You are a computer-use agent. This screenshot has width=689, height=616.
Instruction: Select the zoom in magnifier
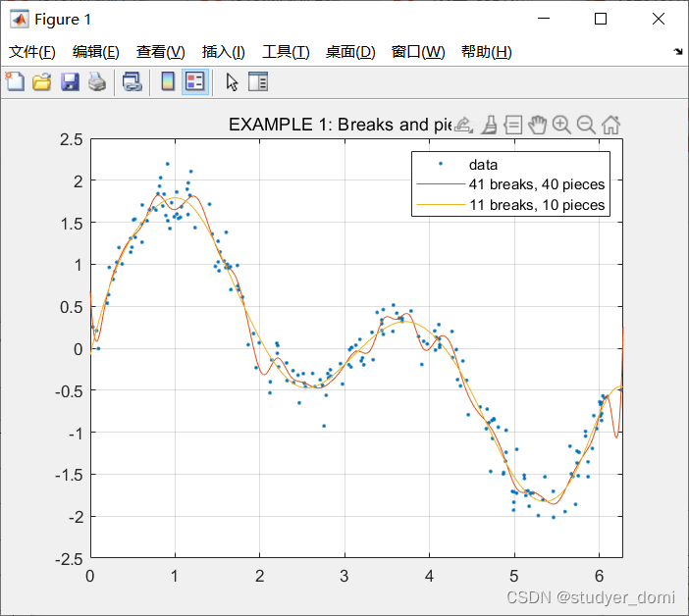(x=561, y=126)
